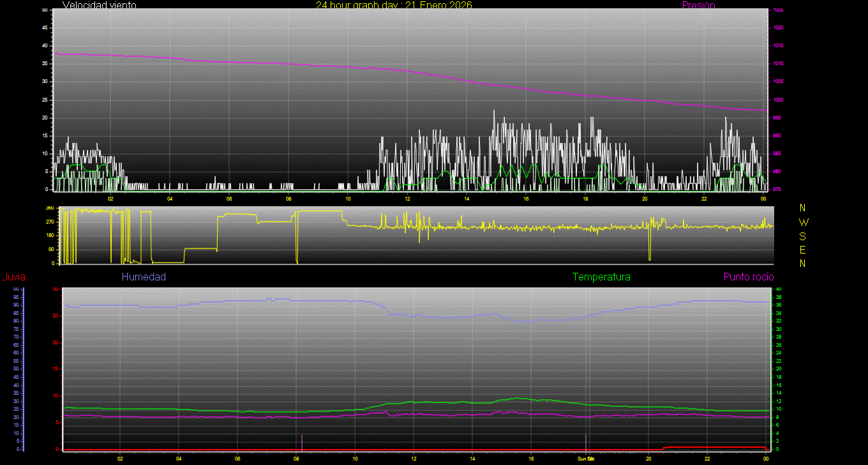Click the '50' wind speed axis value
Image resolution: width=868 pixels, height=465 pixels.
(44, 10)
